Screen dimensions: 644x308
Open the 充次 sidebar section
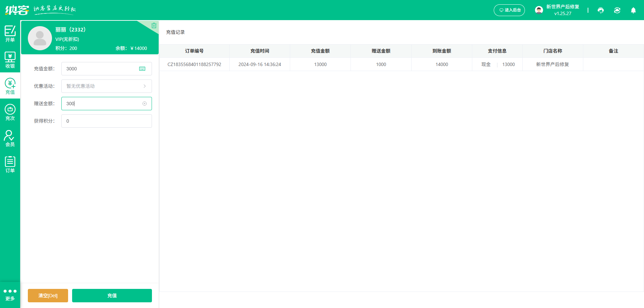click(10, 112)
